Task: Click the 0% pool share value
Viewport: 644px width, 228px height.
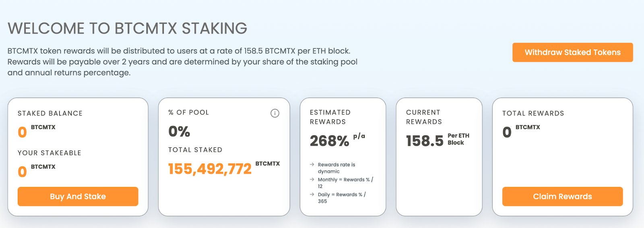Action: [x=179, y=131]
